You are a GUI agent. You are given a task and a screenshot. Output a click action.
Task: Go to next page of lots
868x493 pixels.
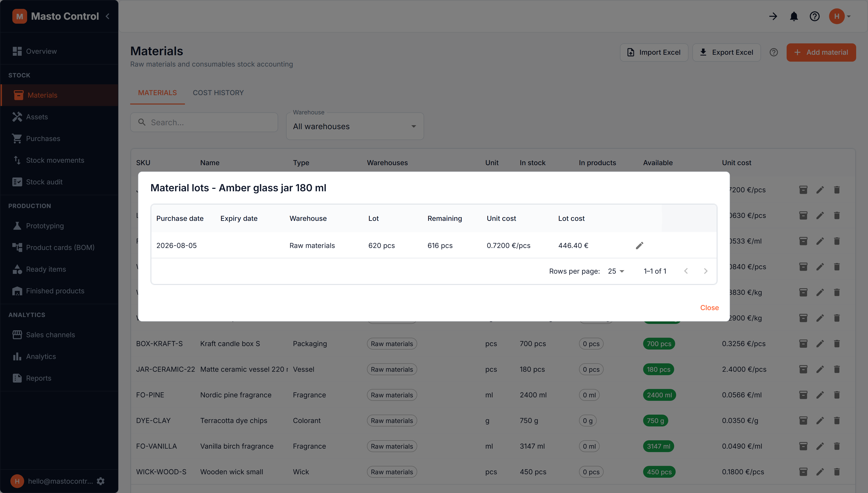coord(705,271)
